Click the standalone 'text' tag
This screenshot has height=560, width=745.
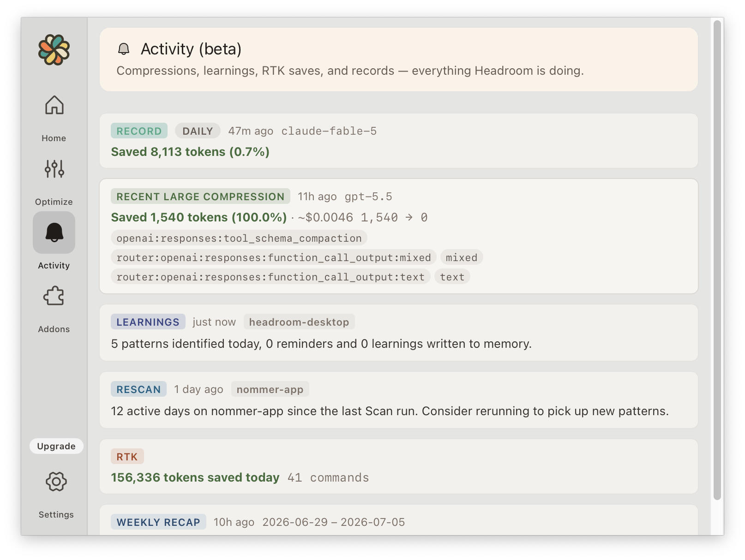tap(452, 277)
